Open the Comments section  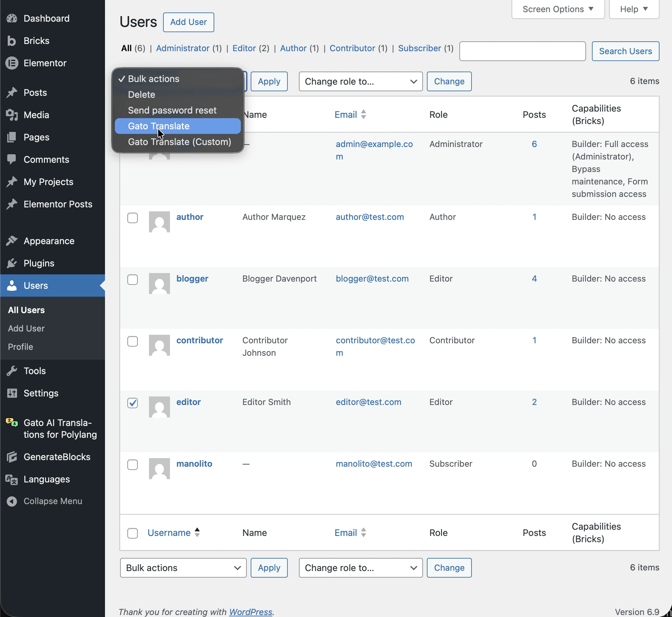pyautogui.click(x=46, y=160)
